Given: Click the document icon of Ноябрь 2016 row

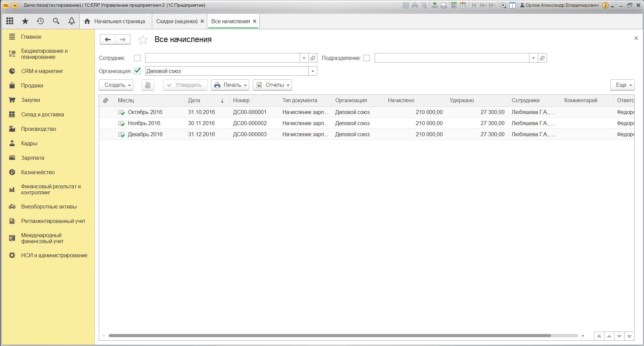Looking at the screenshot, I should pos(121,123).
